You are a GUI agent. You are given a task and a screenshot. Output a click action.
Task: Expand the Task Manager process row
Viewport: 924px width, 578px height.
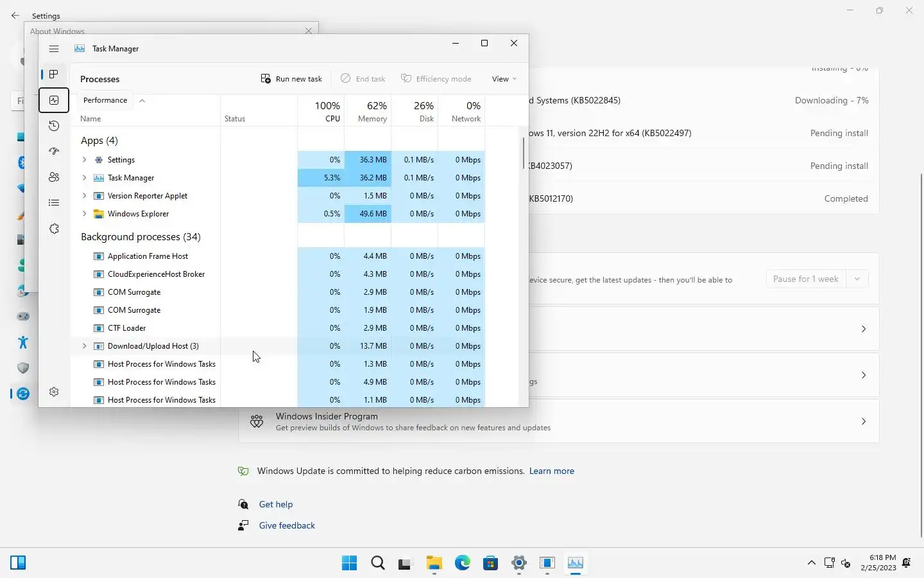click(84, 178)
